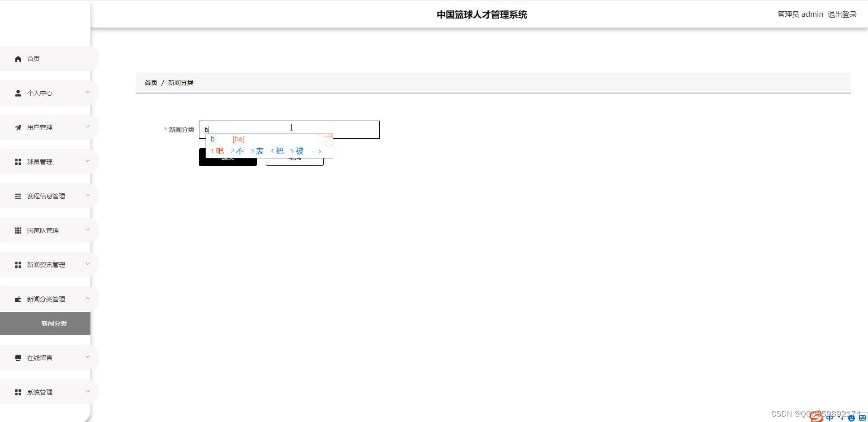868x422 pixels.
Task: Open the 在线留言 sidebar menu
Action: 49,358
